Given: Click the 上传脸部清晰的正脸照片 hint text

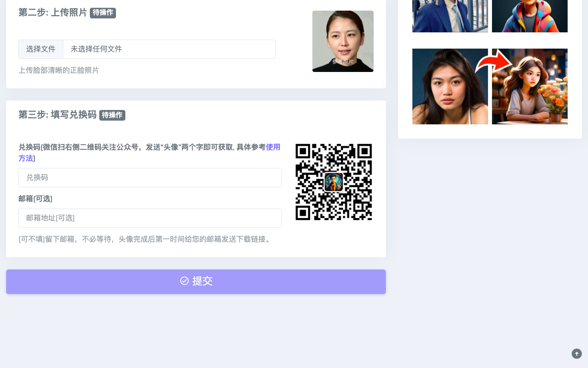Looking at the screenshot, I should 58,70.
